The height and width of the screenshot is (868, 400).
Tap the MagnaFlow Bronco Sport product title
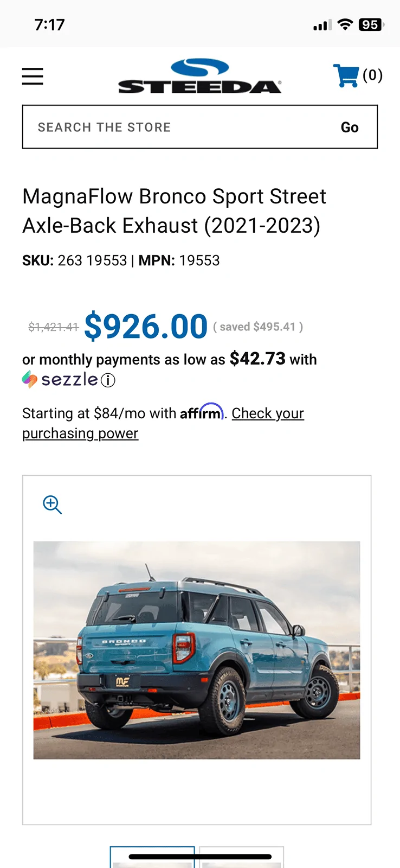click(x=174, y=211)
